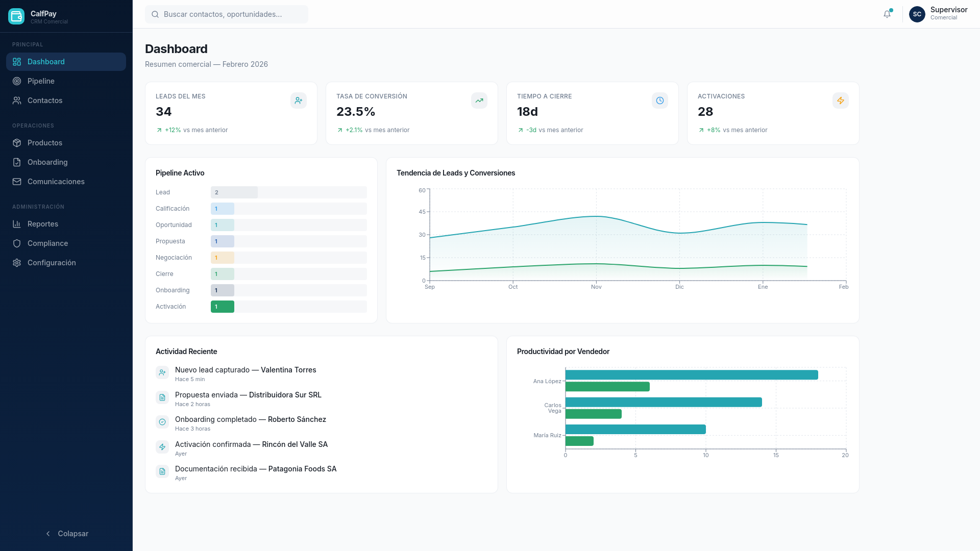The height and width of the screenshot is (551, 980).
Task: Click the Roberto Sánchez check-circle icon
Action: point(162,422)
